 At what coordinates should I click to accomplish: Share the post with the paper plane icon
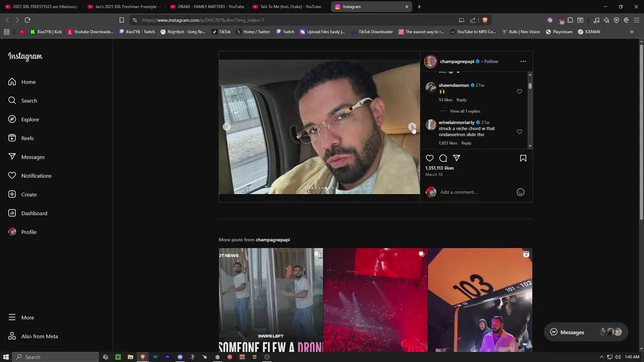[x=456, y=158]
